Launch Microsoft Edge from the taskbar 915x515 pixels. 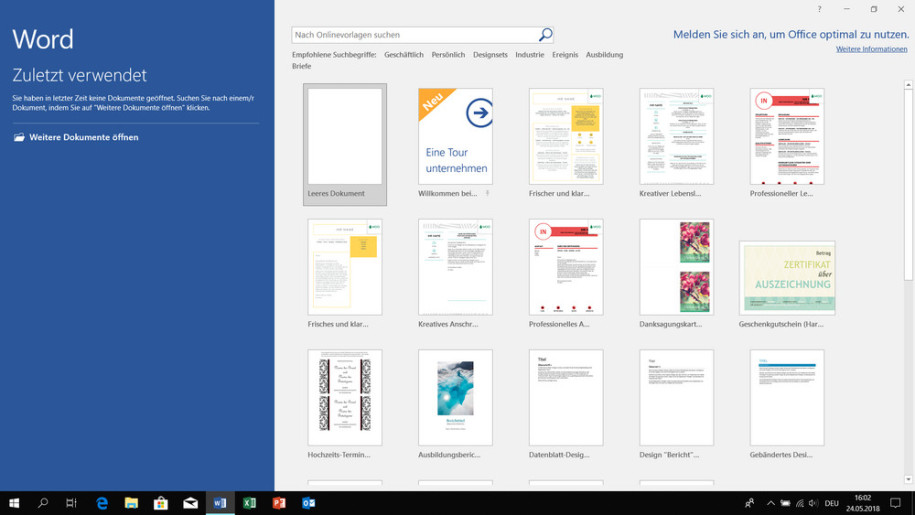[x=102, y=503]
